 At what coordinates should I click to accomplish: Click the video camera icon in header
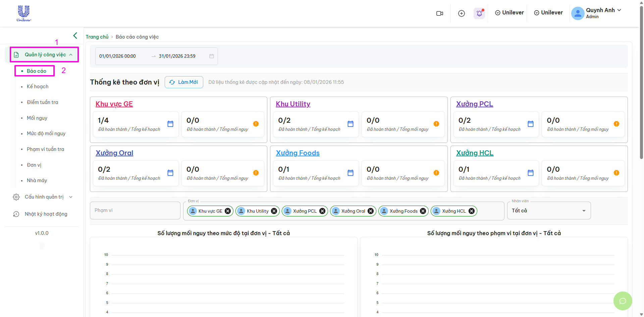(439, 13)
